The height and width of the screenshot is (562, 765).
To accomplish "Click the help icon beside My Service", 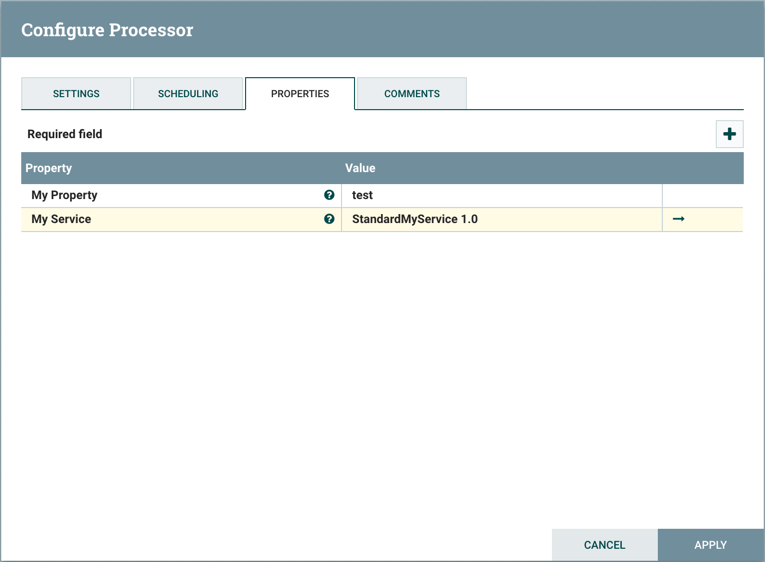I will coord(329,219).
